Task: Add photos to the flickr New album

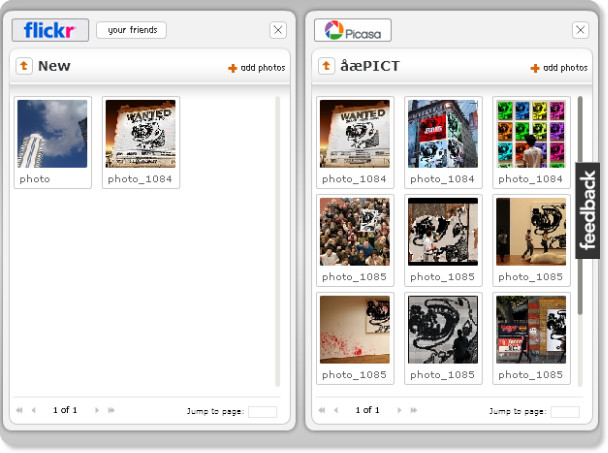Action: tap(257, 68)
